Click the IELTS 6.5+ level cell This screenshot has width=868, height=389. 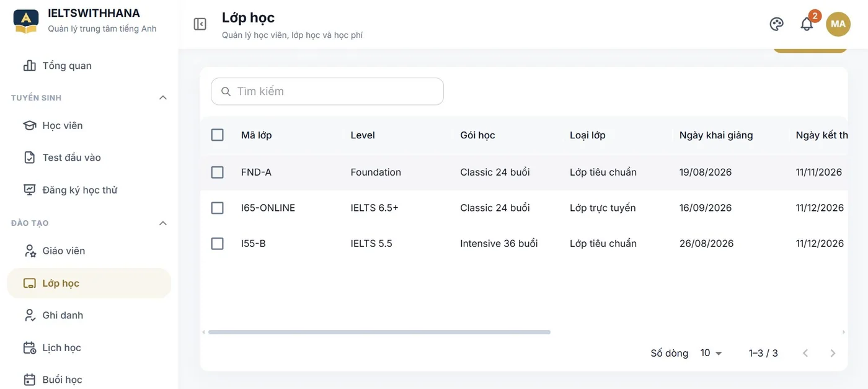tap(374, 208)
